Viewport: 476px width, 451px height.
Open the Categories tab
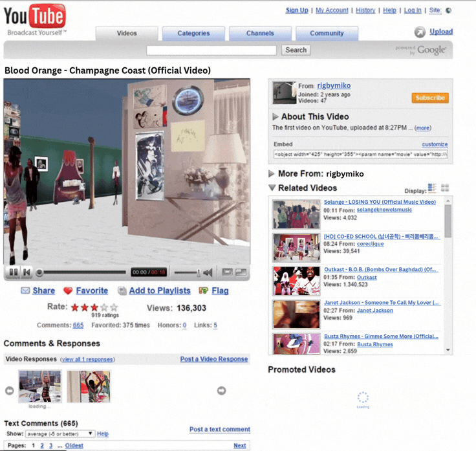pyautogui.click(x=193, y=34)
